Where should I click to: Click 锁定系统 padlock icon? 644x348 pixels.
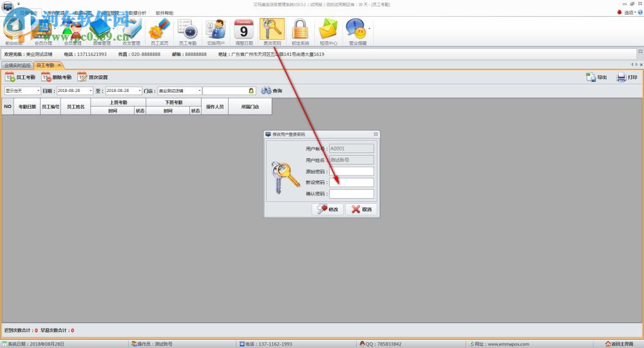click(x=300, y=32)
